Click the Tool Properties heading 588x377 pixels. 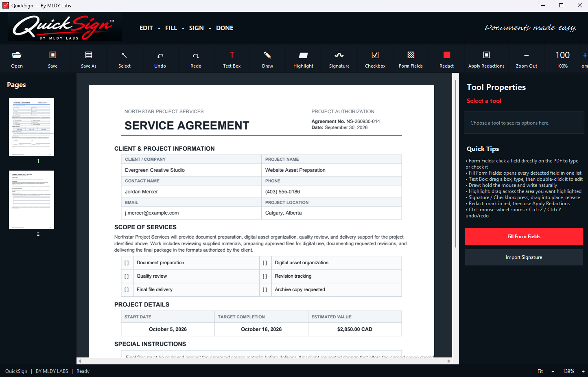(496, 87)
